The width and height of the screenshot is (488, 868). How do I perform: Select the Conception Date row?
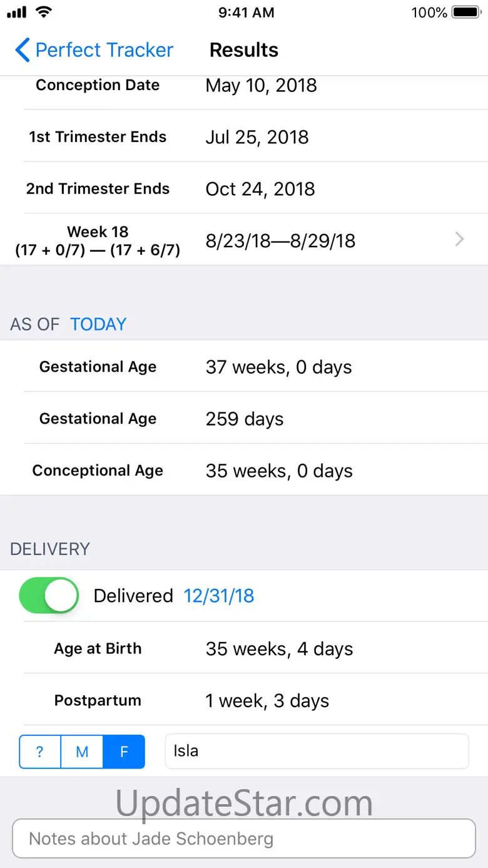(244, 85)
